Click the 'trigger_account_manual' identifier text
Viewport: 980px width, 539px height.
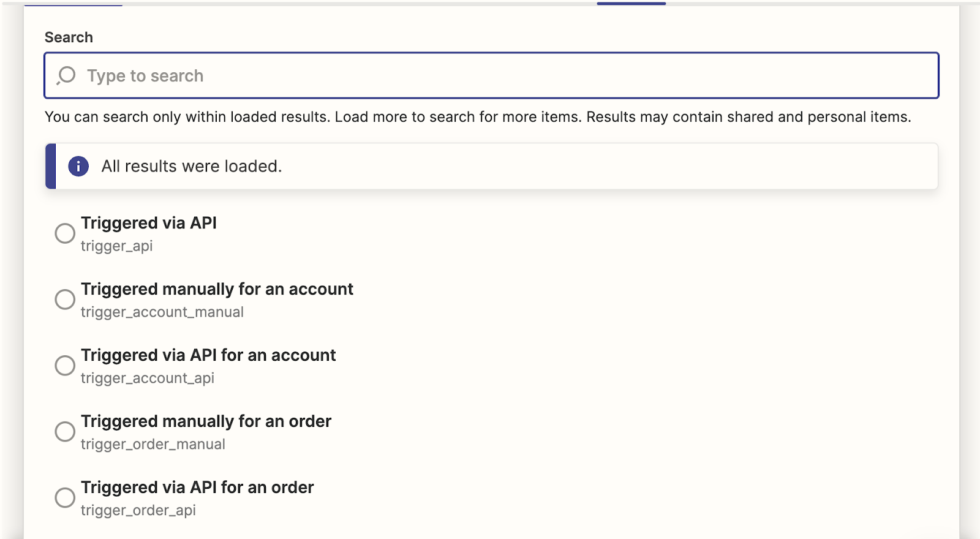[x=162, y=312]
